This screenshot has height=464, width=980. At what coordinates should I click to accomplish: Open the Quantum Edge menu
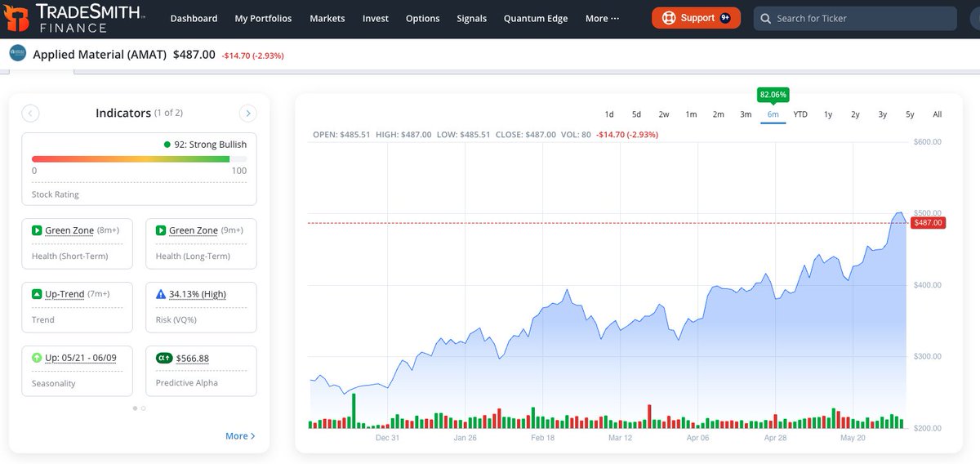tap(536, 18)
